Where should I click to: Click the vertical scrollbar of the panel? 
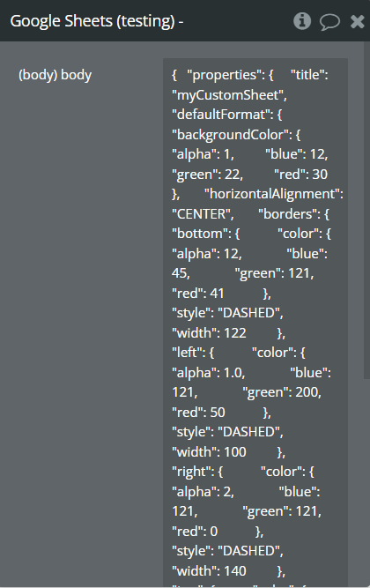pos(366,211)
